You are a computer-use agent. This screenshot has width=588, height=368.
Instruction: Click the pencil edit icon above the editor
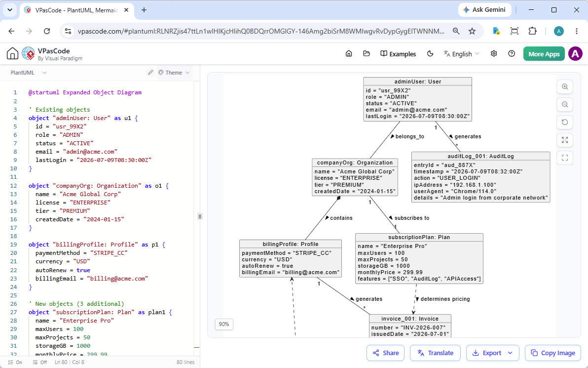(x=150, y=73)
